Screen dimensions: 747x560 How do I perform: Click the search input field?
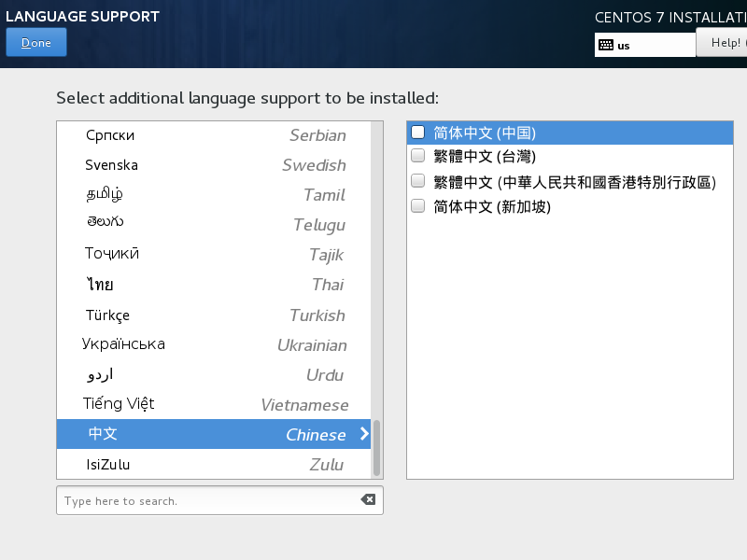pyautogui.click(x=219, y=500)
